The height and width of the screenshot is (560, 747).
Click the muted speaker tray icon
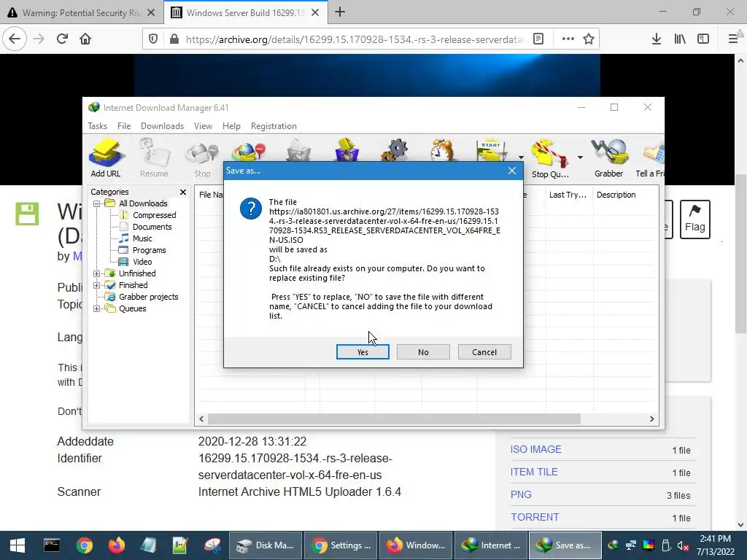coord(683,545)
